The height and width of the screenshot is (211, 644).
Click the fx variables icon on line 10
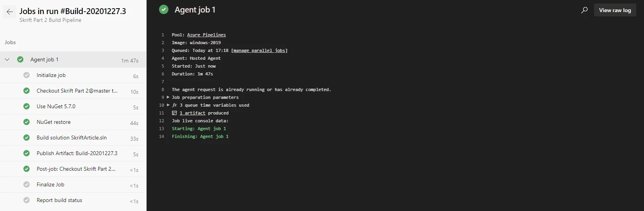175,105
